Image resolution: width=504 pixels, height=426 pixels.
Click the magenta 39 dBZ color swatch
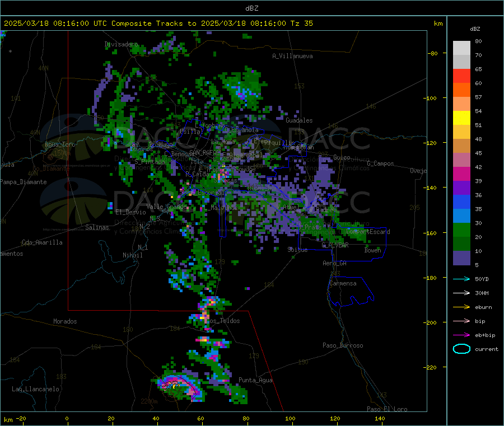(461, 174)
